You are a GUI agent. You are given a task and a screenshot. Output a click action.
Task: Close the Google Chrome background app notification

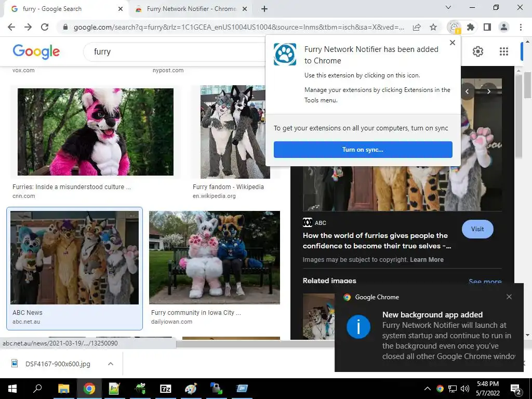[x=509, y=297]
